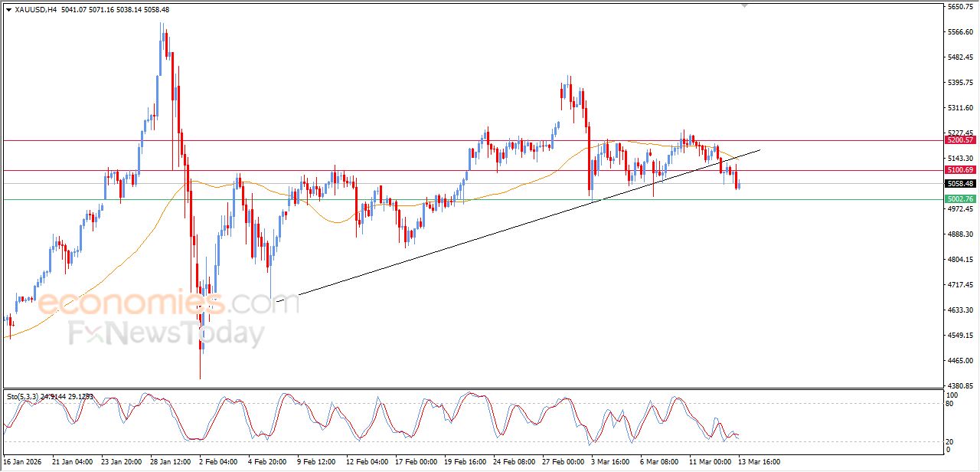Click the 28 Jan 12:00 time label
Screen dimensions: 980x472
tap(170, 462)
